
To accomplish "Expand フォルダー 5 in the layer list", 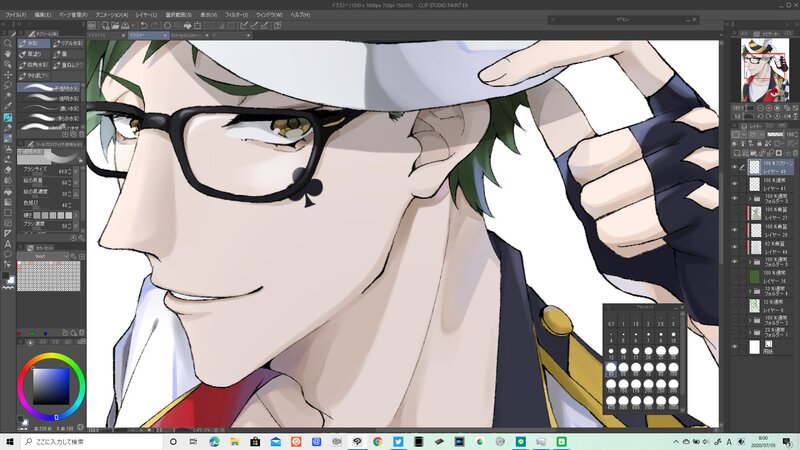I will pyautogui.click(x=751, y=262).
